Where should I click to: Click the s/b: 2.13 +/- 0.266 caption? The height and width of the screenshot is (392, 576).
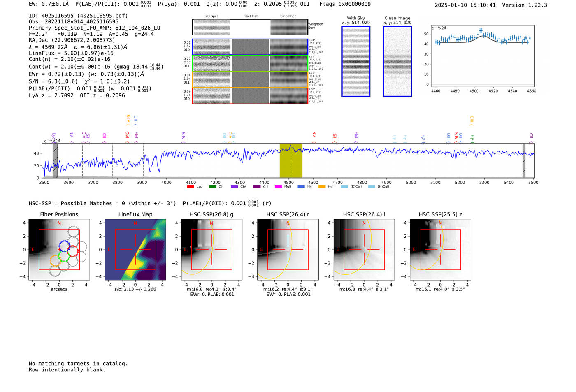[x=135, y=289]
